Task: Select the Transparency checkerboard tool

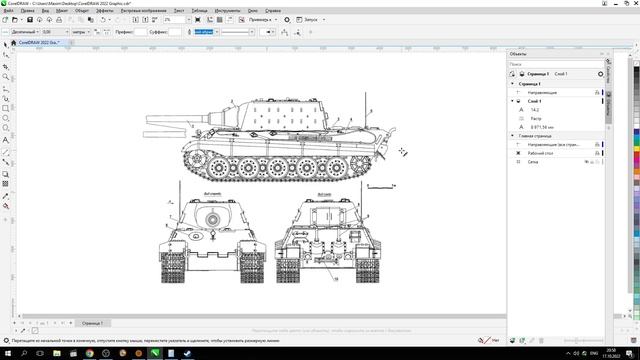Action: (x=6, y=184)
